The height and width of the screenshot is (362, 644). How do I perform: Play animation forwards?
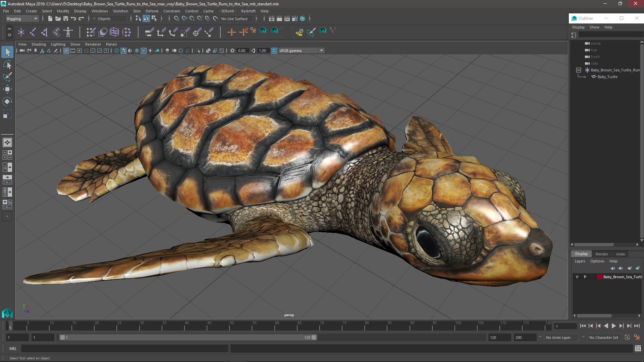click(x=613, y=326)
